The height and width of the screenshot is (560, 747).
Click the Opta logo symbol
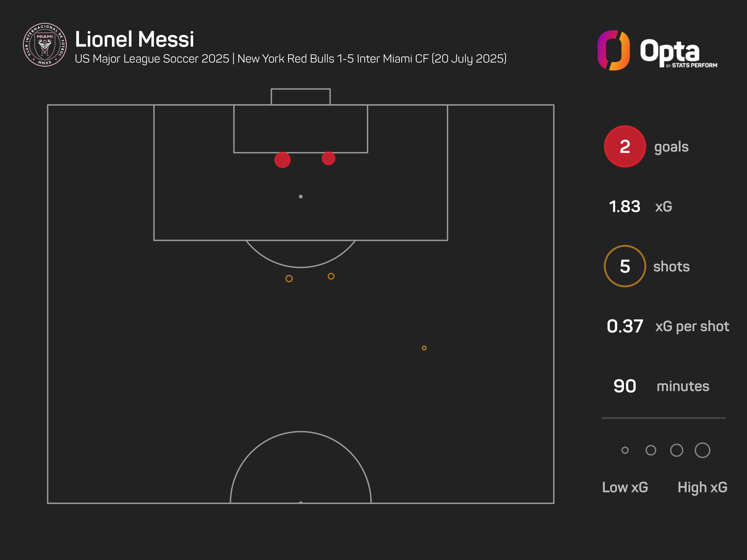[613, 50]
